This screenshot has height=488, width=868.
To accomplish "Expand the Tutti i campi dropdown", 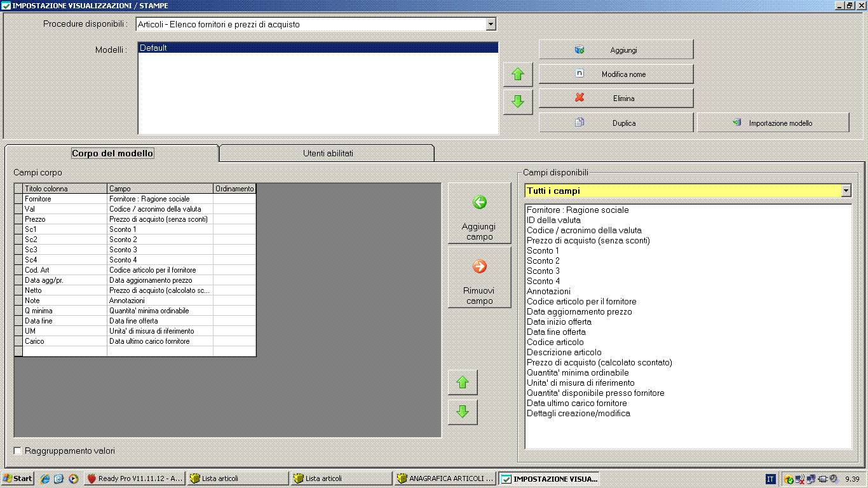I will (846, 191).
